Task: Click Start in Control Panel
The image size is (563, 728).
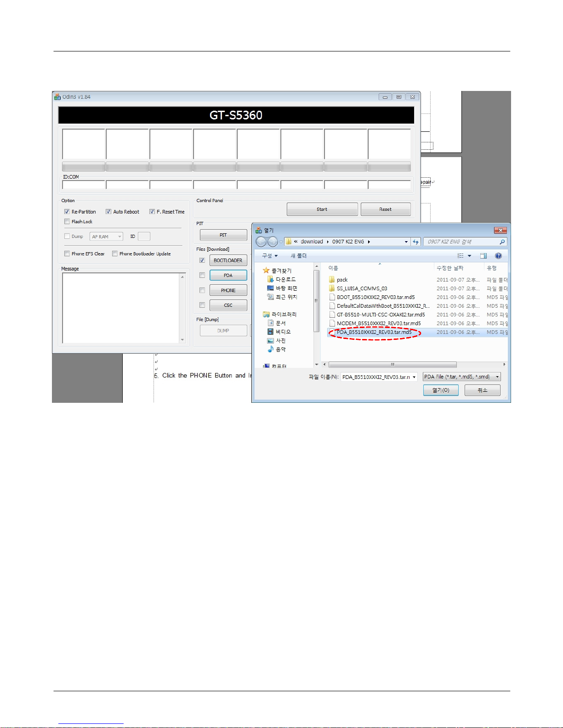Action: point(322,209)
